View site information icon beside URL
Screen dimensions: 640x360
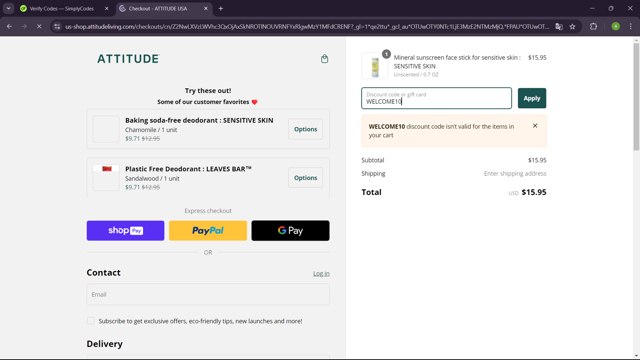click(57, 27)
